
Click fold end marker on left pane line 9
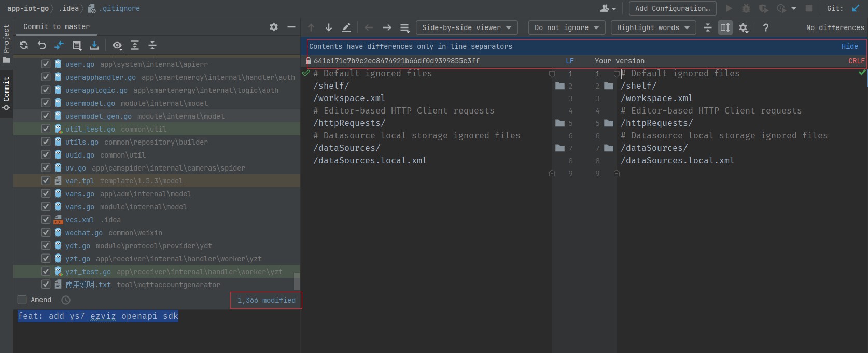[552, 173]
